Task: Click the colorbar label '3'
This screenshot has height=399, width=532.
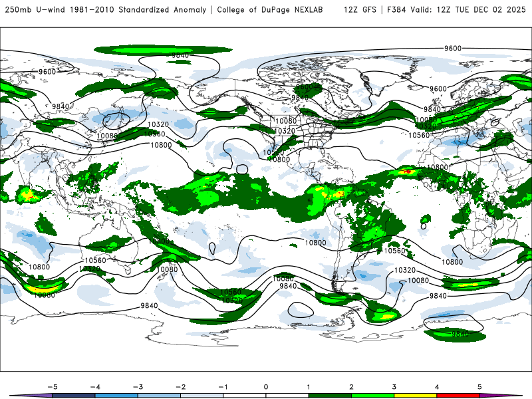Action: [x=394, y=387]
